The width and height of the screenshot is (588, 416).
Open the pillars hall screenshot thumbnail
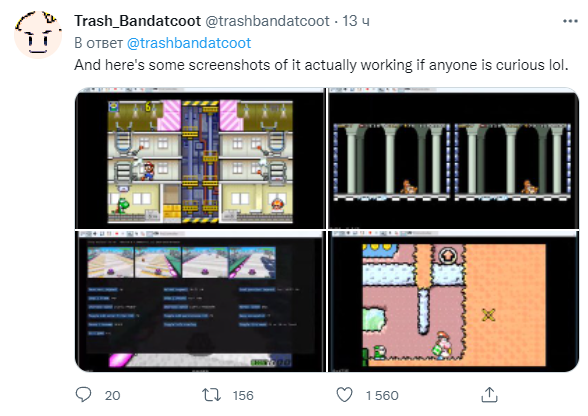point(454,158)
